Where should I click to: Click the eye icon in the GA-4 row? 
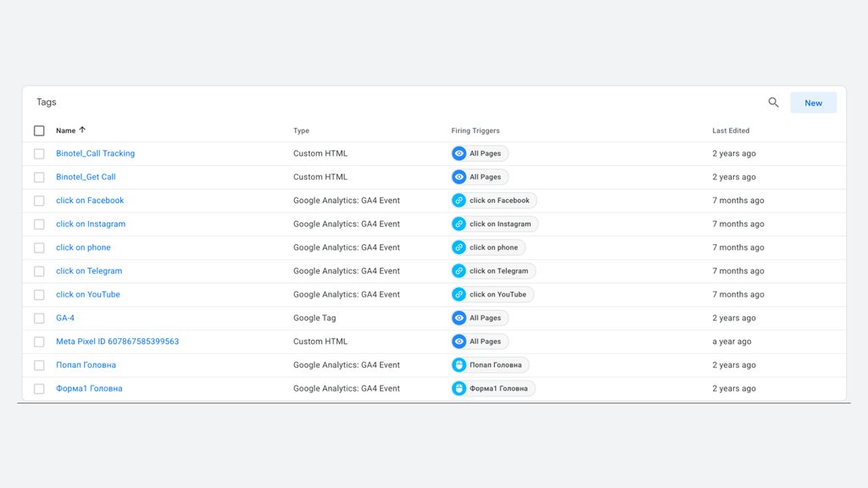pyautogui.click(x=459, y=319)
